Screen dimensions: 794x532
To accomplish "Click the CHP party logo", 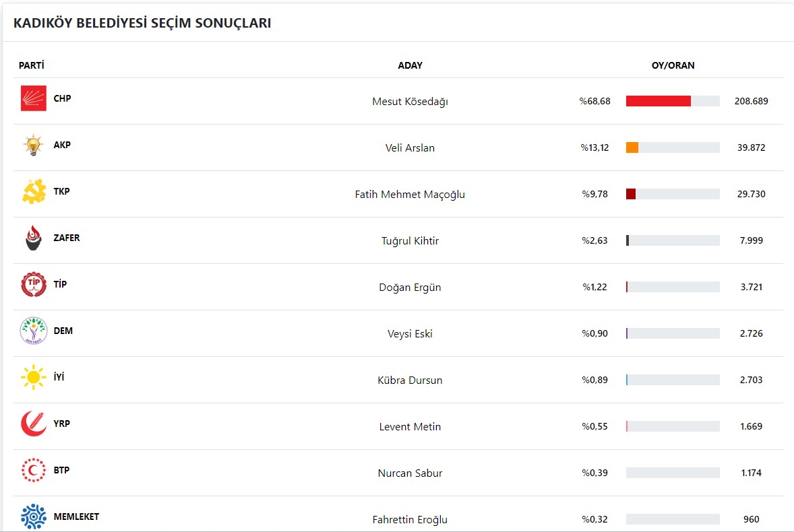I will click(x=34, y=98).
